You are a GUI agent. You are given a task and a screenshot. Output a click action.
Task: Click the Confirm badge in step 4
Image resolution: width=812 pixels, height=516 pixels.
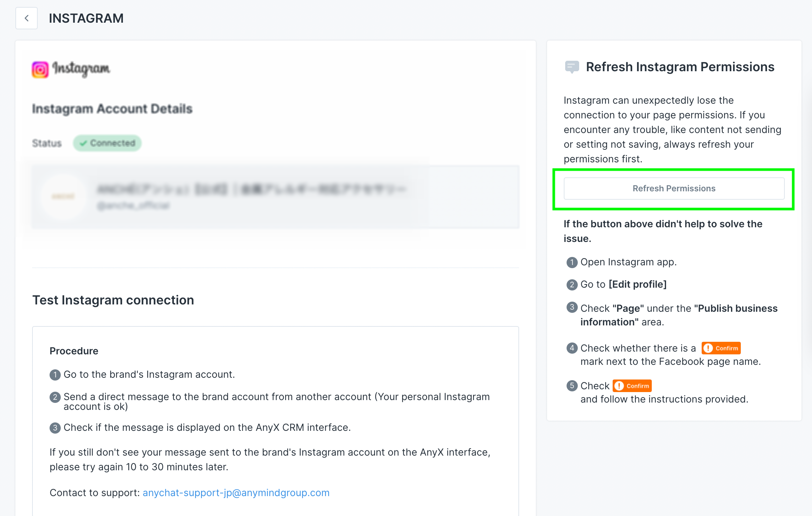(721, 348)
